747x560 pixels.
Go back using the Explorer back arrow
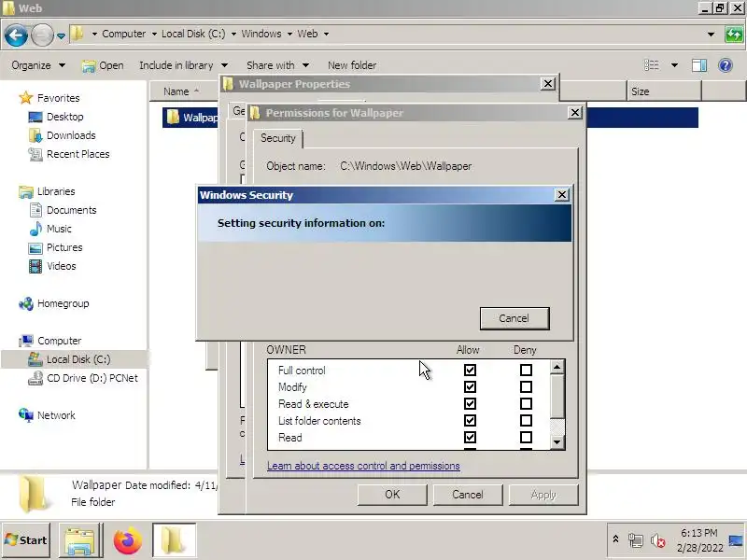coord(16,35)
